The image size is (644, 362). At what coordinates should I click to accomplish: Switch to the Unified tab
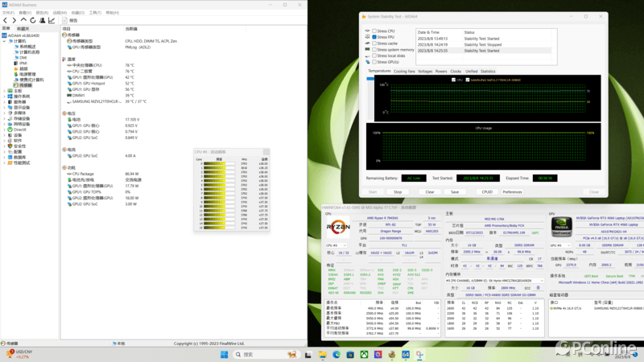[471, 72]
